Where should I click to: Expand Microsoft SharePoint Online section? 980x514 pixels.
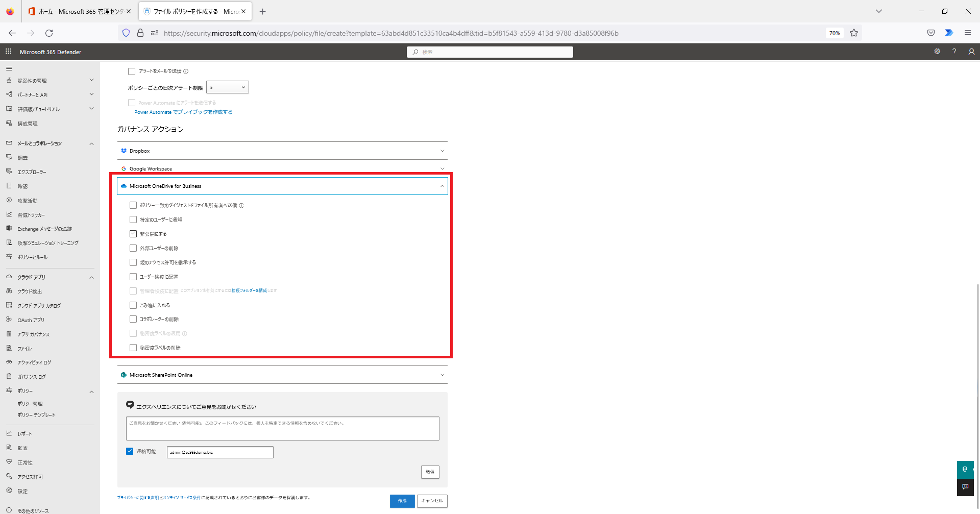[282, 375]
